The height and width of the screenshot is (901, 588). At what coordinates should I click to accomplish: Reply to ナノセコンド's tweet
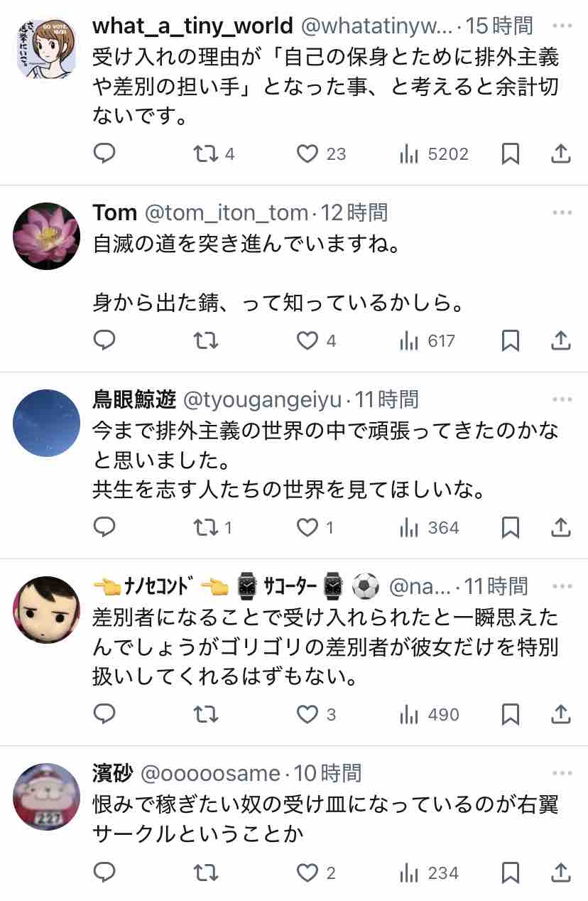pyautogui.click(x=104, y=713)
